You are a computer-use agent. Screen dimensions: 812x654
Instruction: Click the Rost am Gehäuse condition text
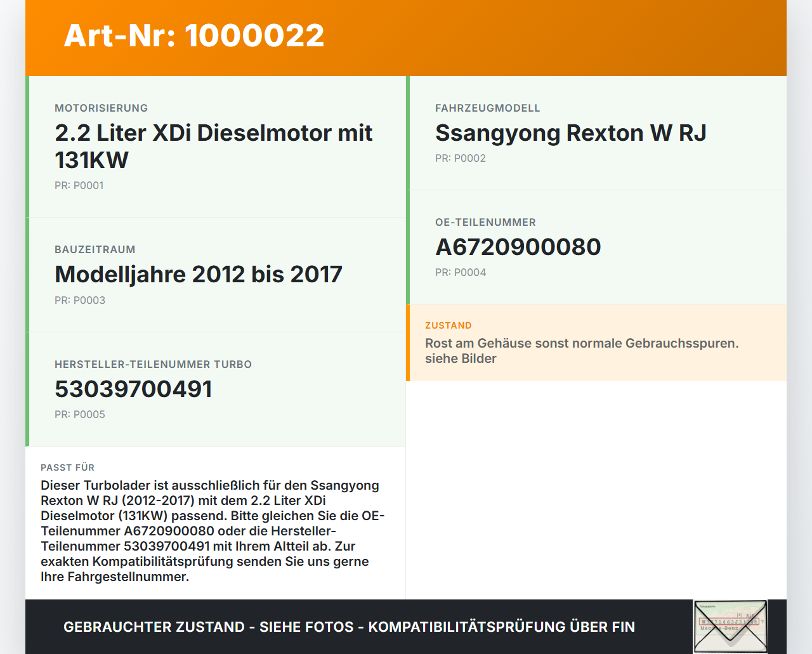click(582, 351)
